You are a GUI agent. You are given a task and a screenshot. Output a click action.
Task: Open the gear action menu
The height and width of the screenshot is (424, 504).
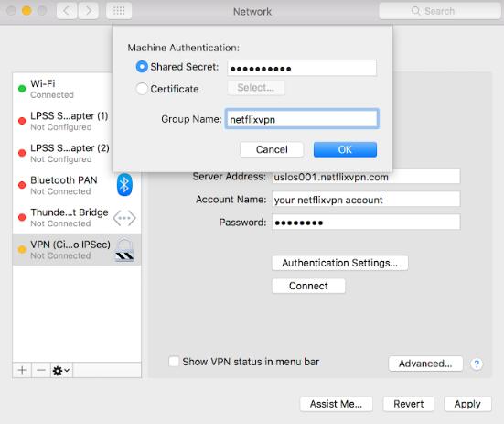click(x=61, y=370)
